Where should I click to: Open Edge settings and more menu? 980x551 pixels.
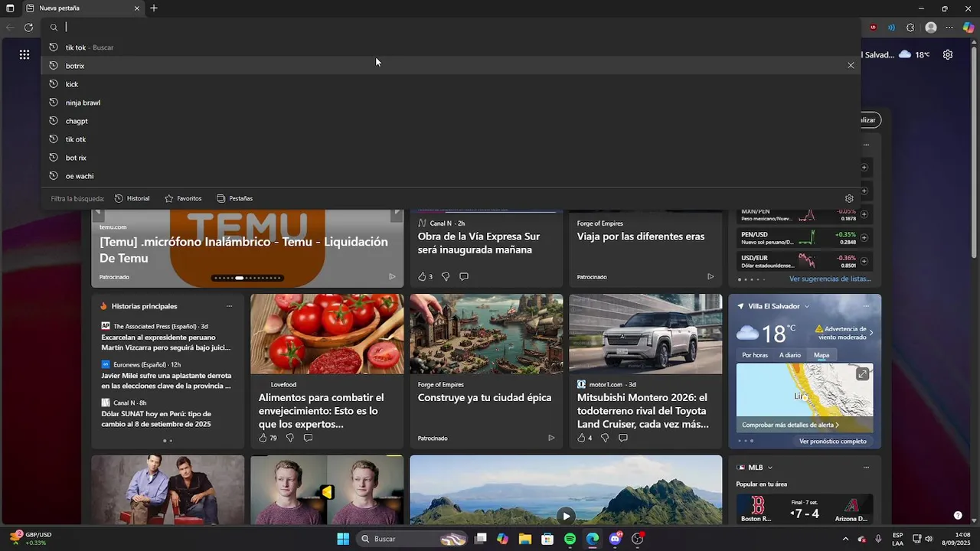coord(949,28)
